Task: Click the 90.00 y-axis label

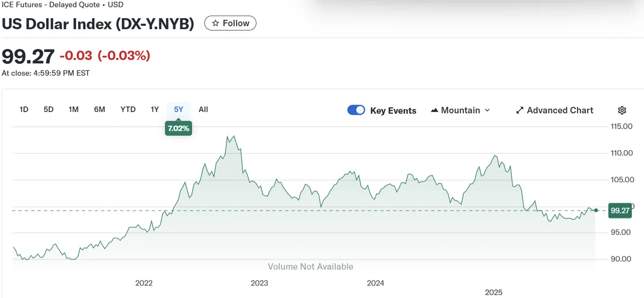Action: [x=621, y=259]
